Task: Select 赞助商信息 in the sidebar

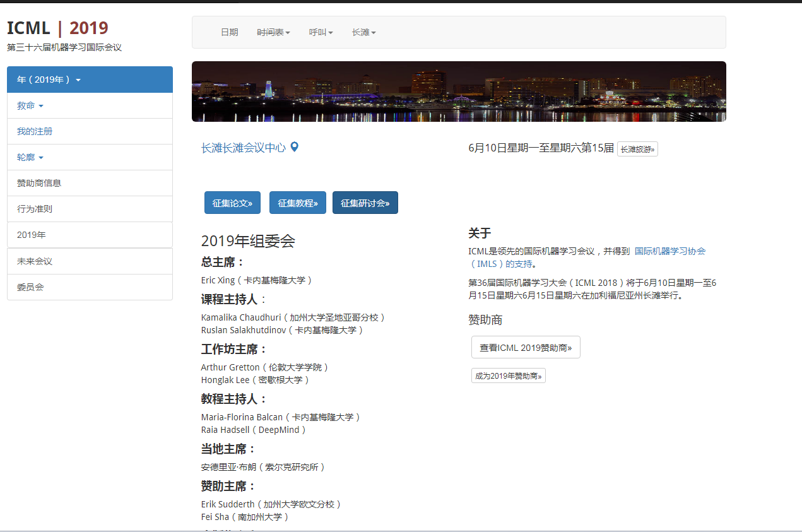Action: click(x=90, y=183)
